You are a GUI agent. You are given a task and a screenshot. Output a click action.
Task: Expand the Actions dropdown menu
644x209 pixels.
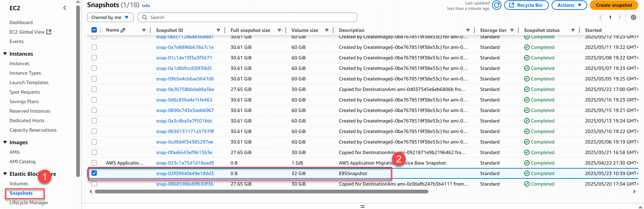569,5
